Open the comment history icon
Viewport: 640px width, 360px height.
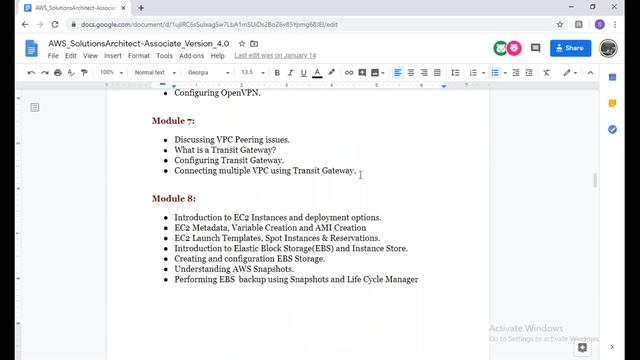pyautogui.click(x=536, y=48)
